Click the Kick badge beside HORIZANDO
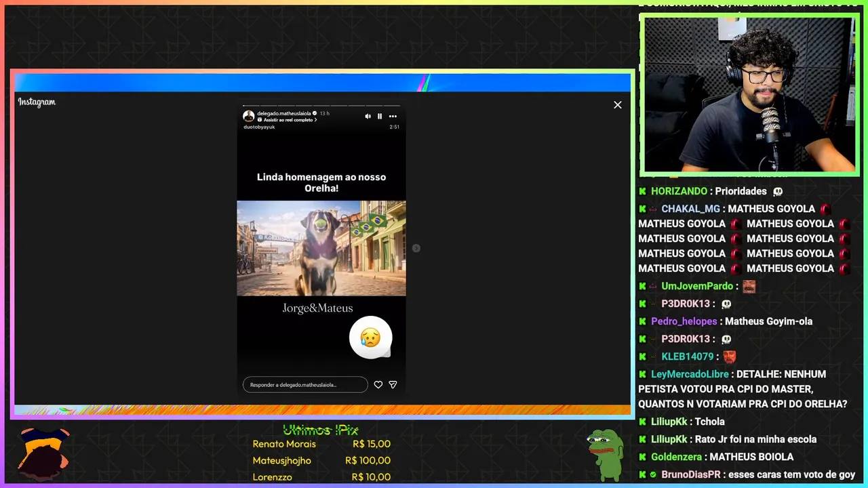Viewport: 868px width, 488px height. (642, 191)
